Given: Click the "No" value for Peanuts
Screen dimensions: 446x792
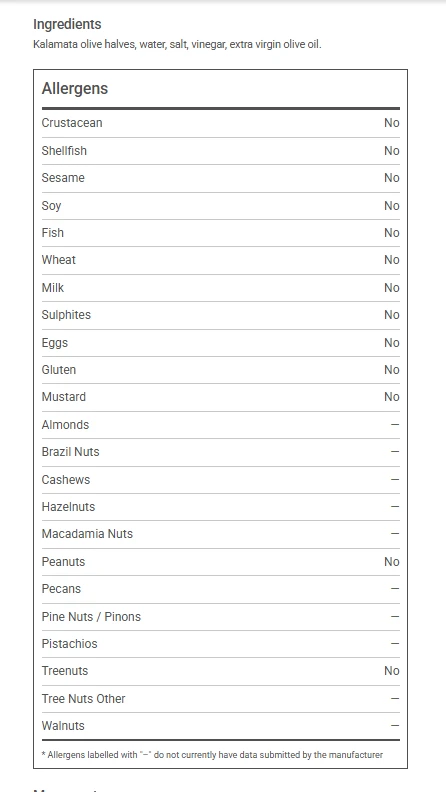Looking at the screenshot, I should coord(391,562).
